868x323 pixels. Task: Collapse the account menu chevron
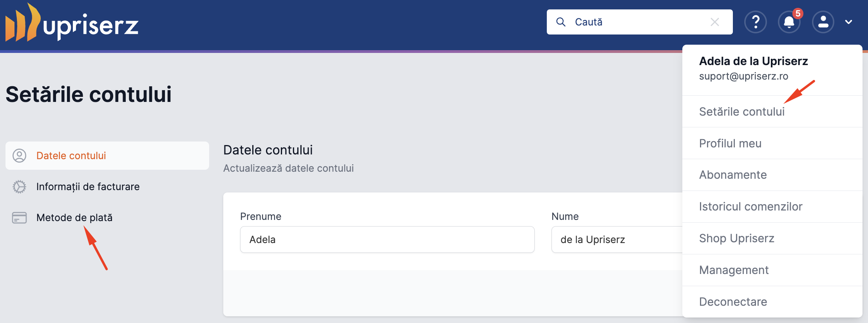[x=849, y=22]
